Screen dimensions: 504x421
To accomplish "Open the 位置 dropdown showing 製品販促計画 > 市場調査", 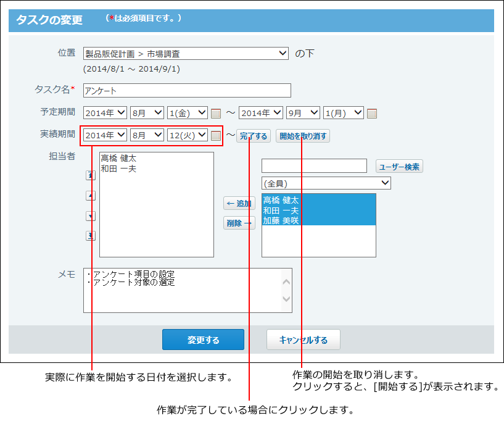I will (x=186, y=53).
